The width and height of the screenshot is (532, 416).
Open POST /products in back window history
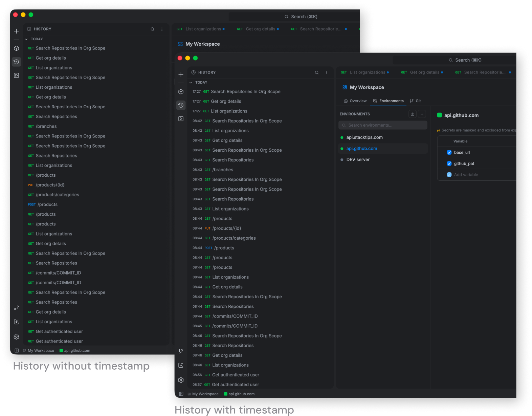[x=96, y=205]
